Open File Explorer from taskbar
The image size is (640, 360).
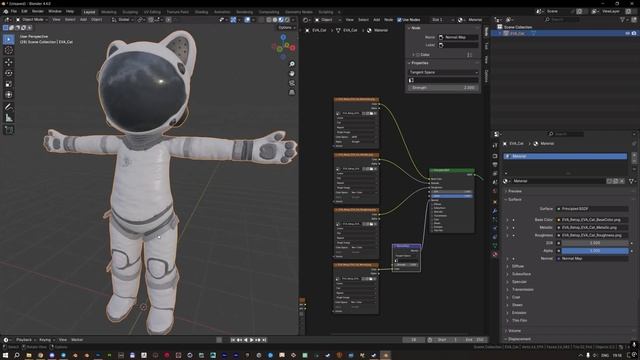click(29, 356)
